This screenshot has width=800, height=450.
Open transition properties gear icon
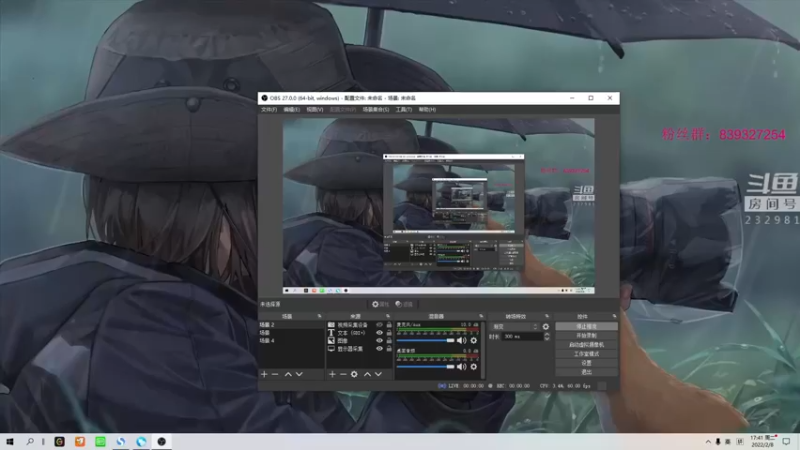(x=545, y=327)
